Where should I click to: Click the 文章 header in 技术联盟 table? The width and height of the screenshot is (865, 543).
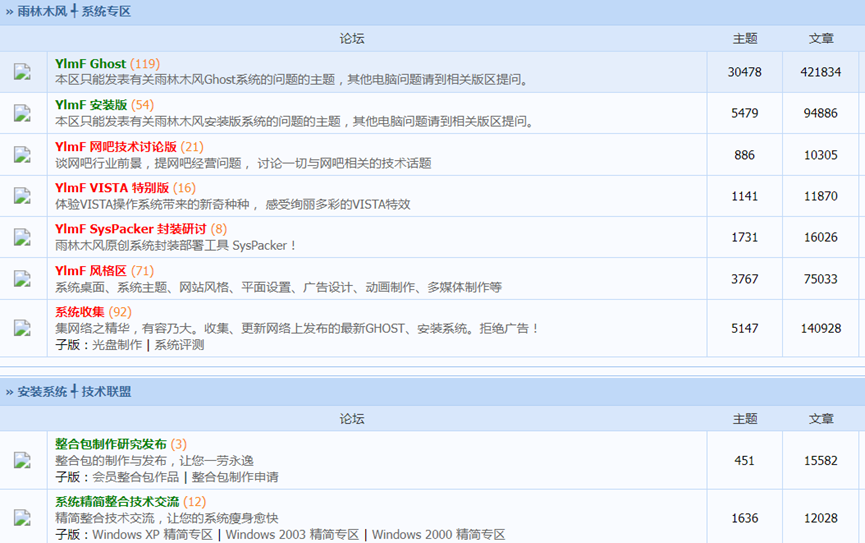click(x=821, y=419)
